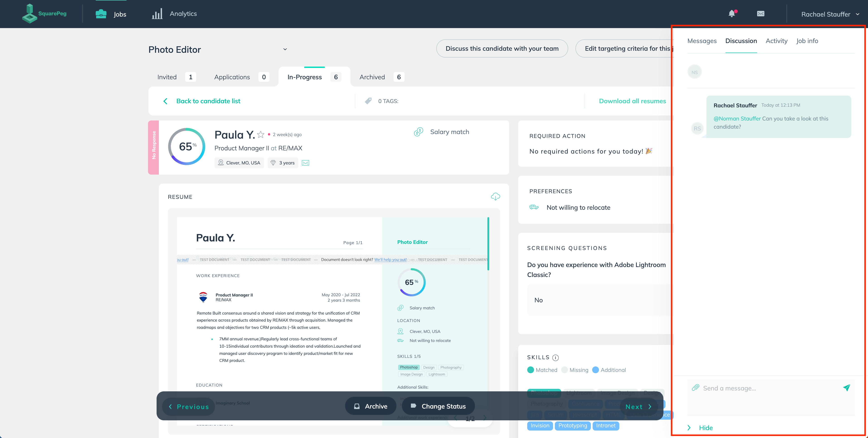868x438 pixels.
Task: Click the Image Design tag in resume
Action: coord(411,374)
